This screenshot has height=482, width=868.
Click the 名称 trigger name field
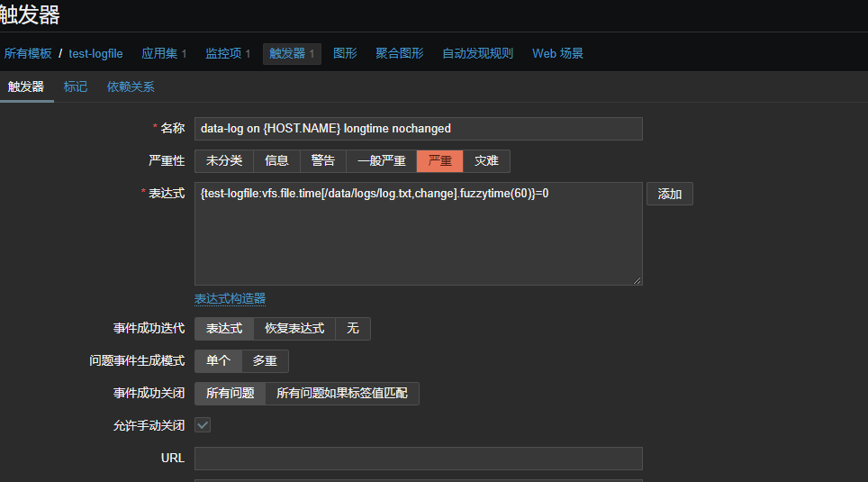[x=419, y=129]
